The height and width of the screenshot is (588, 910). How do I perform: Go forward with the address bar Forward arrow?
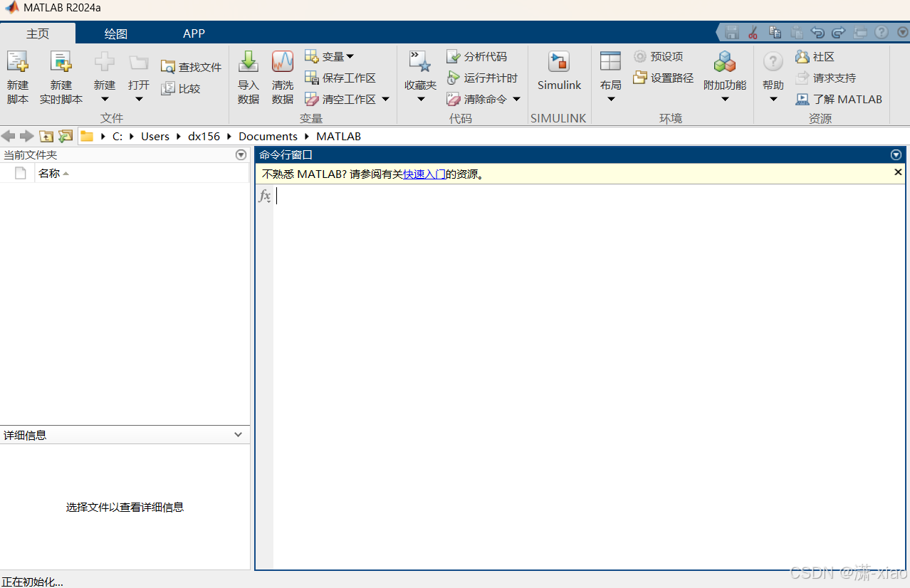point(26,136)
